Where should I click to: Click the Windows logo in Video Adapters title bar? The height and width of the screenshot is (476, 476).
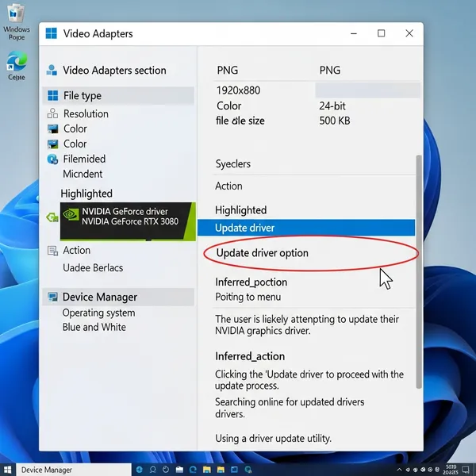point(51,33)
